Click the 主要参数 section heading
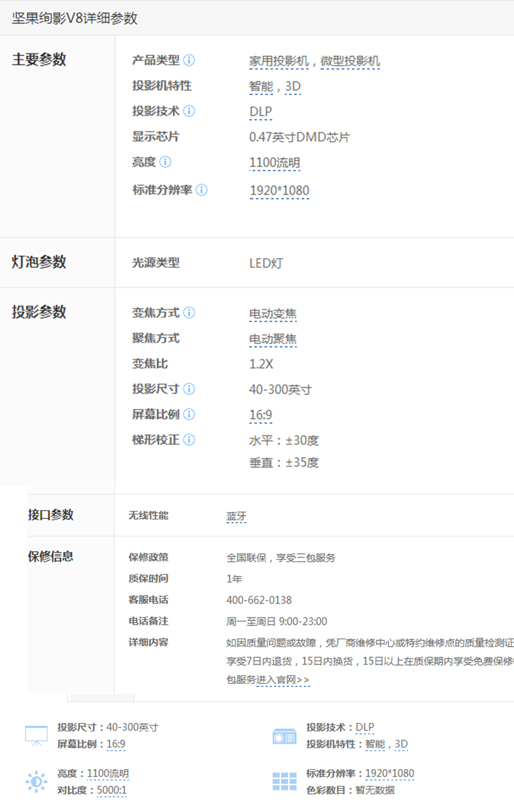 (x=39, y=60)
